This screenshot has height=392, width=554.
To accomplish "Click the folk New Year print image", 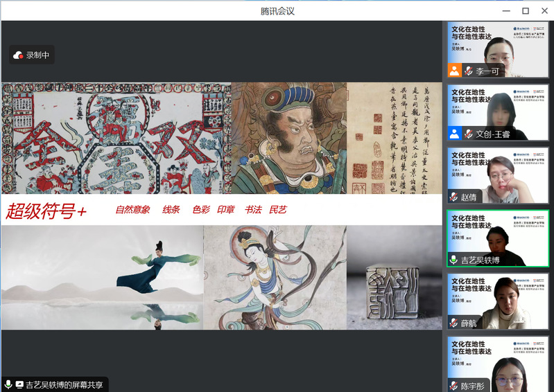I will (116, 138).
